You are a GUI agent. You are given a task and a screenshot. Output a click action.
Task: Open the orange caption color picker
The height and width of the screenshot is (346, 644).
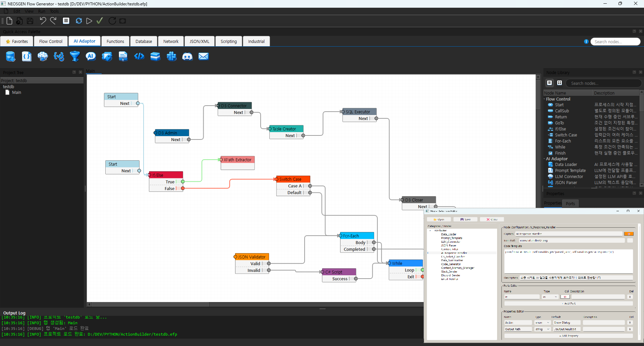point(630,234)
